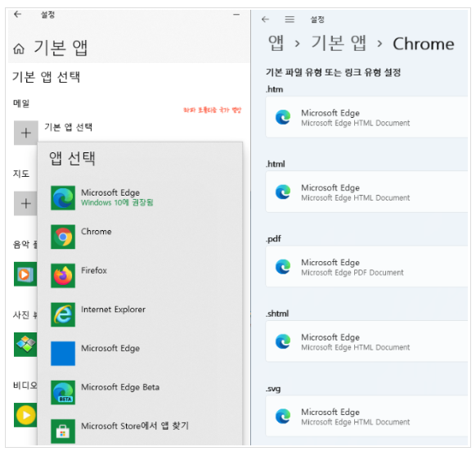476x456 pixels.
Task: Open the hamburger navigation menu
Action: 290,20
